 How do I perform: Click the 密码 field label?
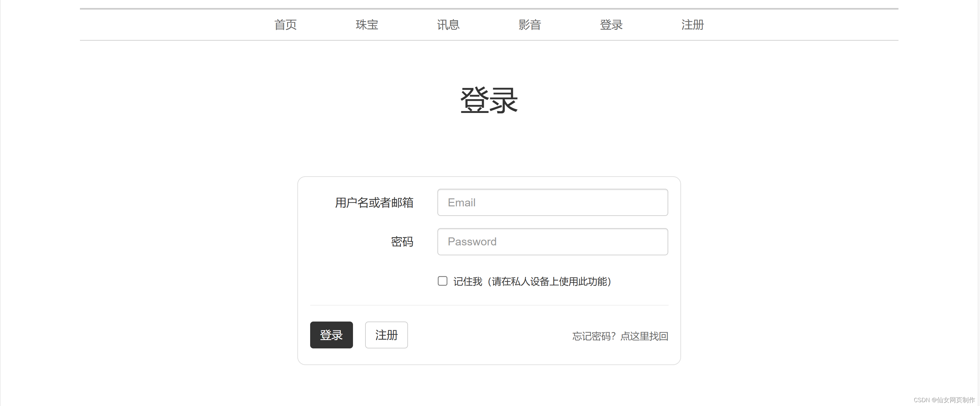pyautogui.click(x=403, y=242)
